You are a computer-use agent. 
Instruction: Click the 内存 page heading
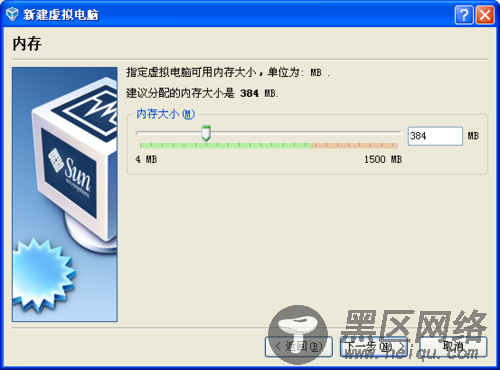pyautogui.click(x=27, y=44)
